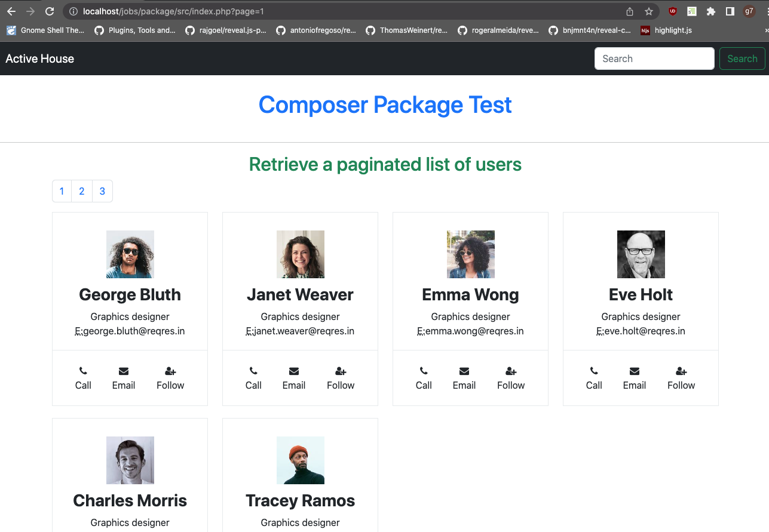Open the share icon in address bar

(x=630, y=11)
